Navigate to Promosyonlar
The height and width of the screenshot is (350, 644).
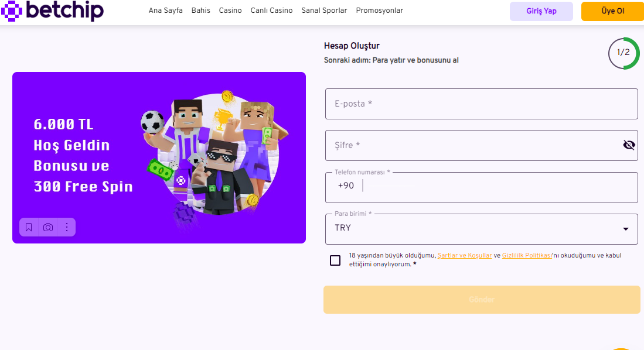point(380,11)
